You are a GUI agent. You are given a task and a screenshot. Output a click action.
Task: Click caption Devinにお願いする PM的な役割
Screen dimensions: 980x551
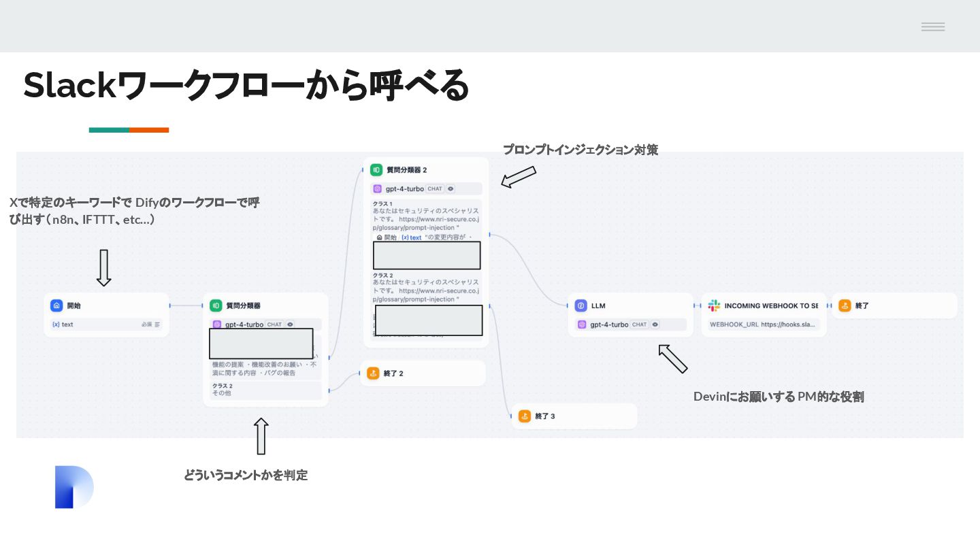tap(779, 397)
